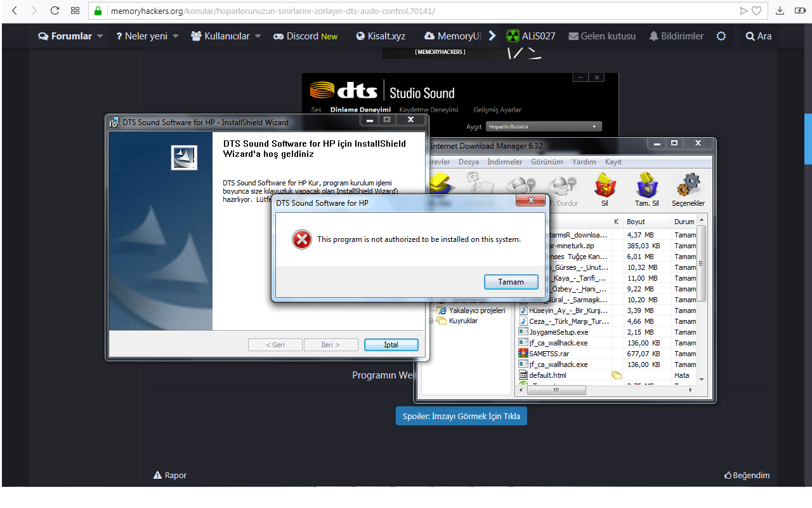This screenshot has height=508, width=812.
Task: Open the Yardım menu in IDM
Action: click(x=584, y=162)
